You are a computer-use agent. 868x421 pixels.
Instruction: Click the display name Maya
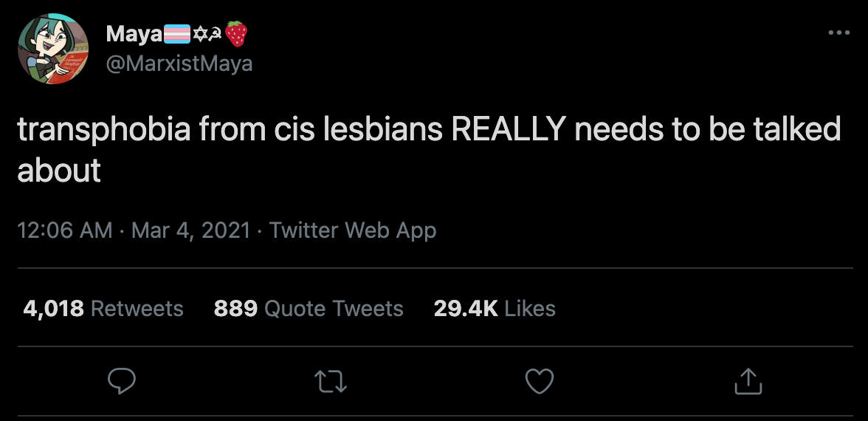(x=134, y=34)
